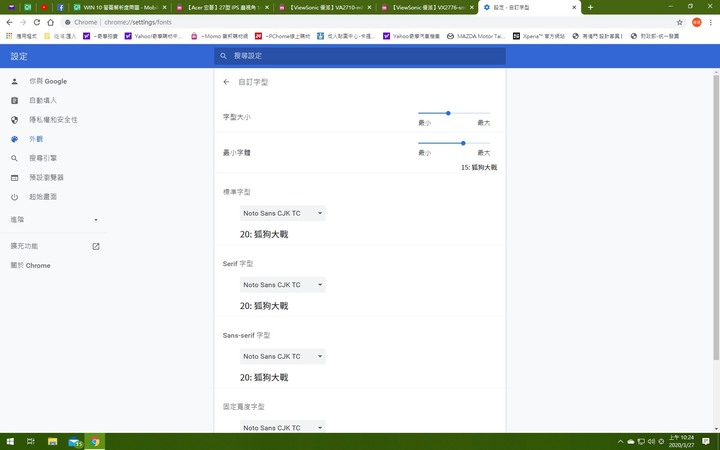Open the 標準字型 font dropdown
This screenshot has height=450, width=720.
[282, 213]
